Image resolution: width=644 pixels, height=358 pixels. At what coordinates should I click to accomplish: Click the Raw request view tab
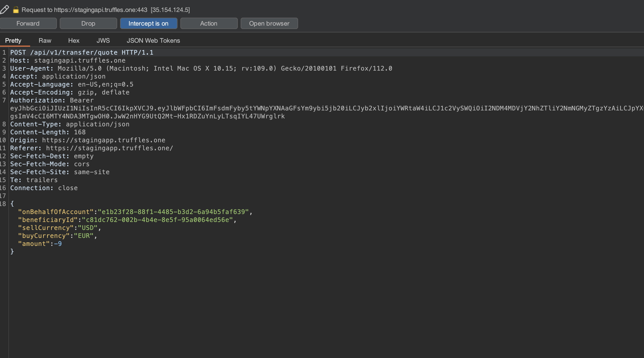point(45,40)
